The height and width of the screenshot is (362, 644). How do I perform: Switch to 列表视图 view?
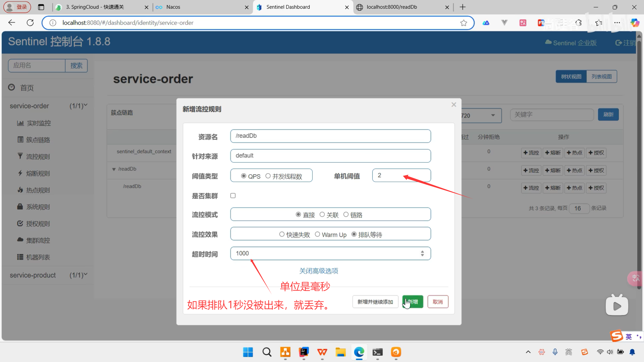click(601, 76)
